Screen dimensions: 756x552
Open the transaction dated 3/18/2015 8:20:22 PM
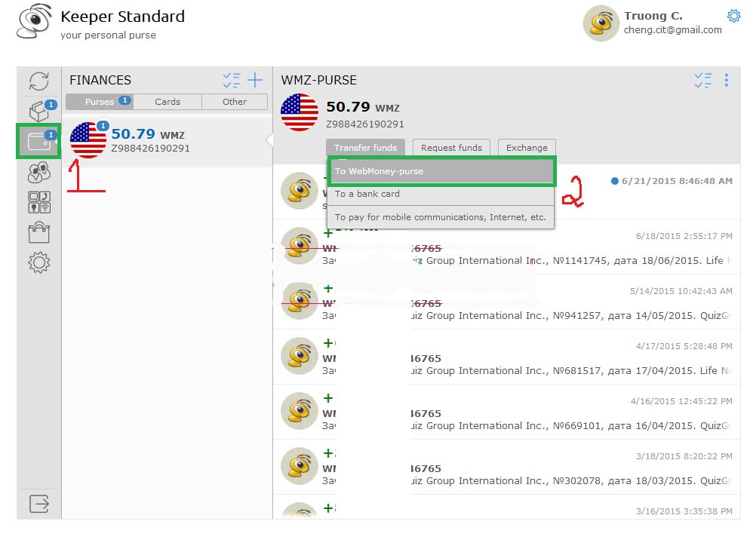506,467
